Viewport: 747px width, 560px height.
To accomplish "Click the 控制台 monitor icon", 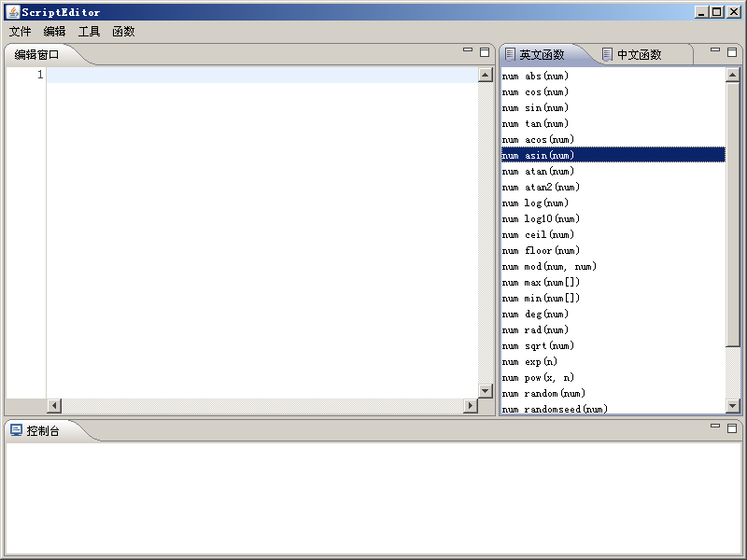I will point(16,430).
